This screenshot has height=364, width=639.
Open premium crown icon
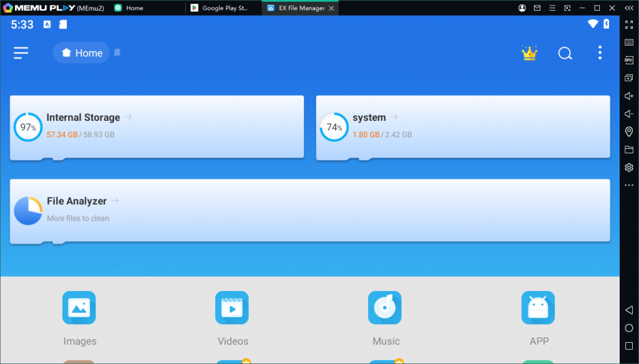coord(529,53)
